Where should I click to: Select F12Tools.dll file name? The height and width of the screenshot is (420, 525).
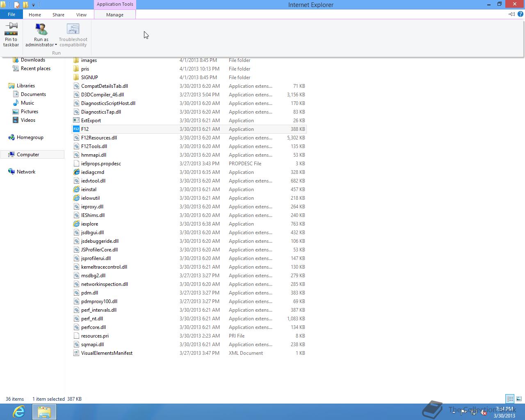(x=94, y=146)
